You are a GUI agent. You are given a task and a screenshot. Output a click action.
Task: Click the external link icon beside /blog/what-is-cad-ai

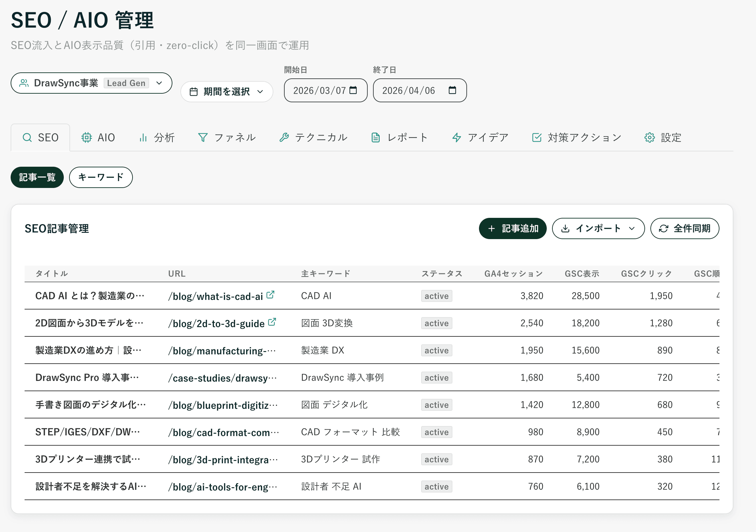click(271, 294)
